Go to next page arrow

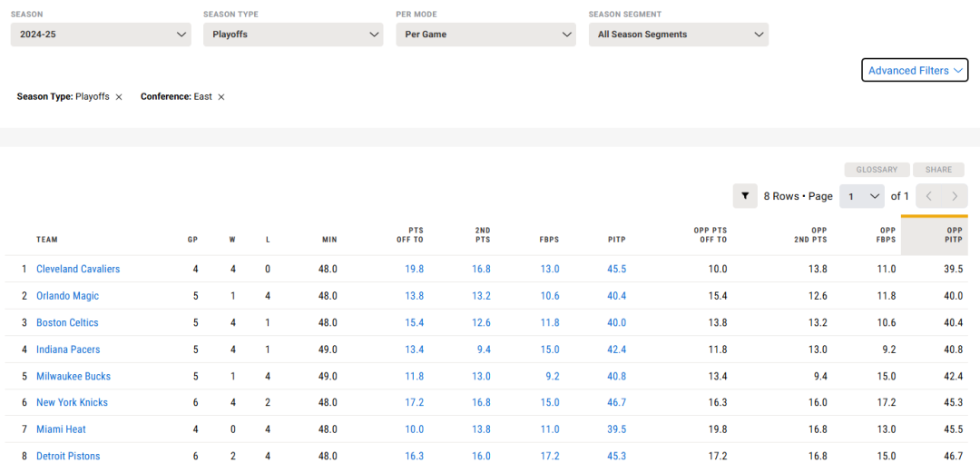point(955,196)
